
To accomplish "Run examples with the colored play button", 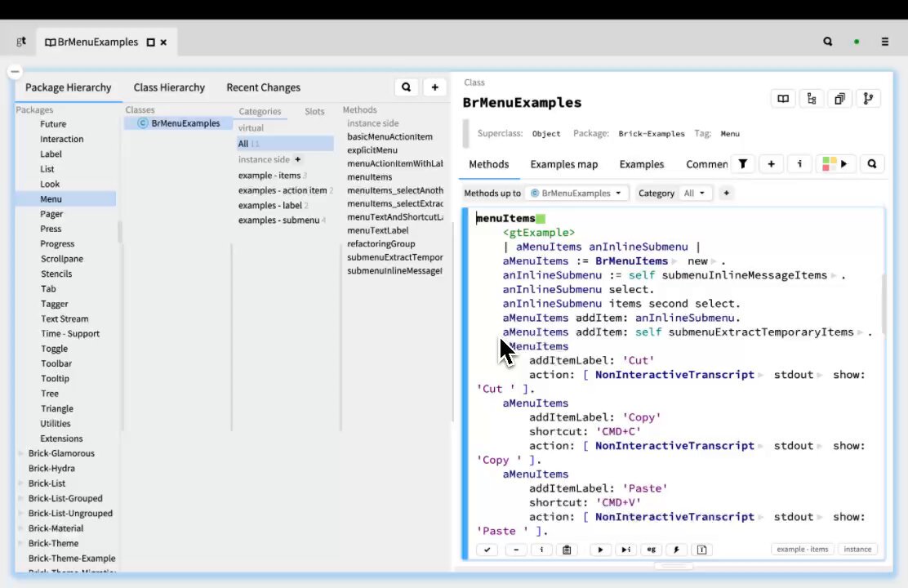I will click(x=835, y=164).
